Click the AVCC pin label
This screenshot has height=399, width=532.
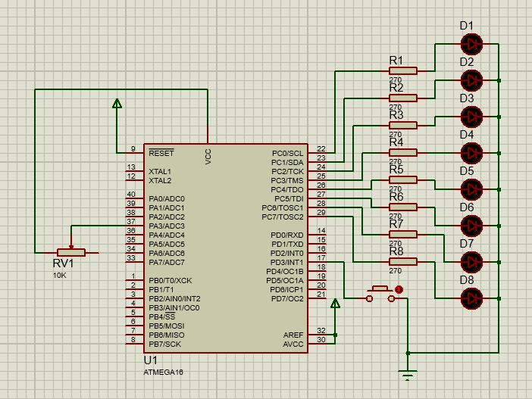[293, 344]
